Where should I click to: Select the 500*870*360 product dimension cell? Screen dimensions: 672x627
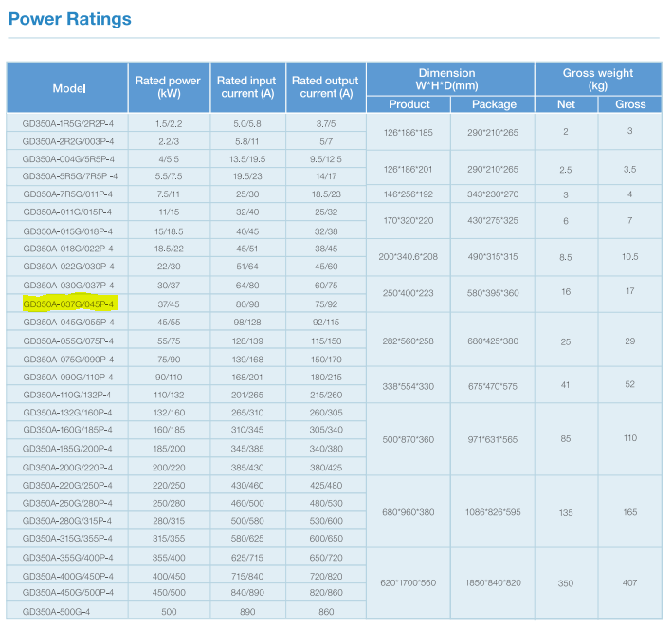click(x=408, y=439)
